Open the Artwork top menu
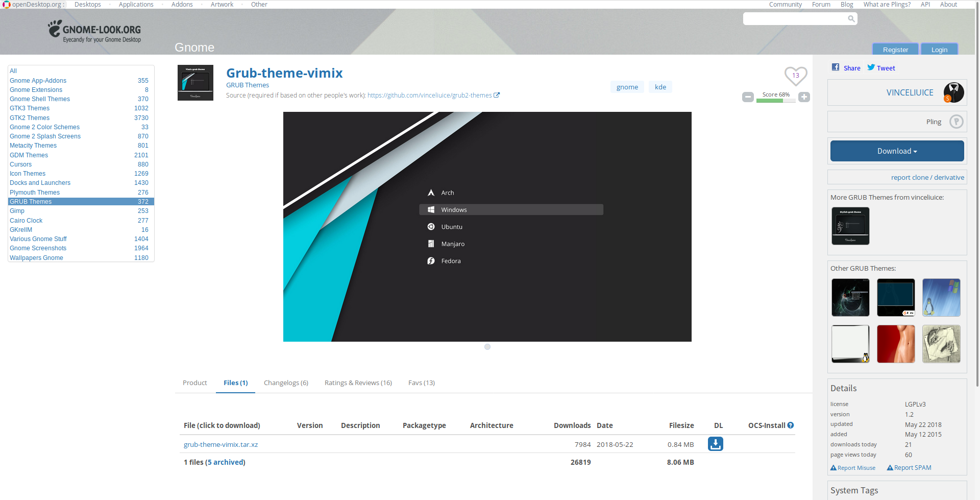The width and height of the screenshot is (980, 500). click(222, 5)
